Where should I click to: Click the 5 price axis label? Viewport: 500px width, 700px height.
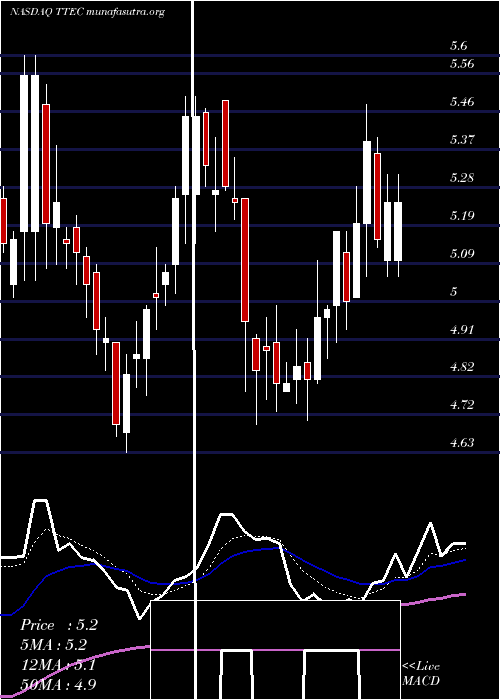pyautogui.click(x=454, y=292)
